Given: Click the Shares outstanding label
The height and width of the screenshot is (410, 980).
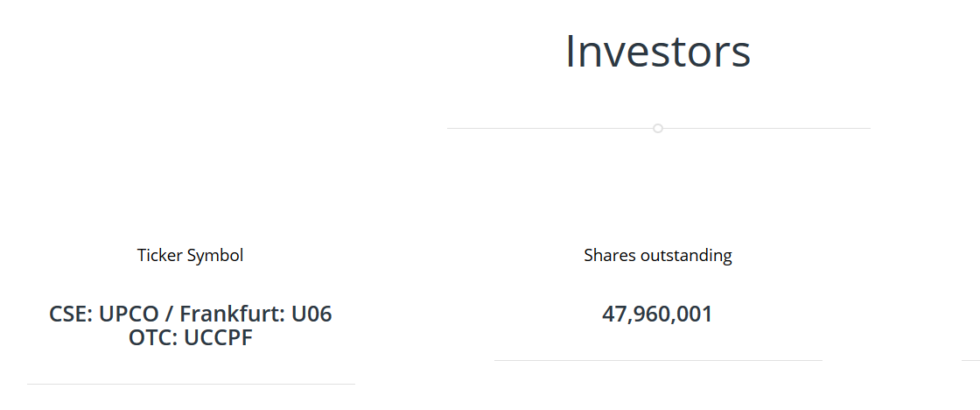Looking at the screenshot, I should tap(658, 256).
